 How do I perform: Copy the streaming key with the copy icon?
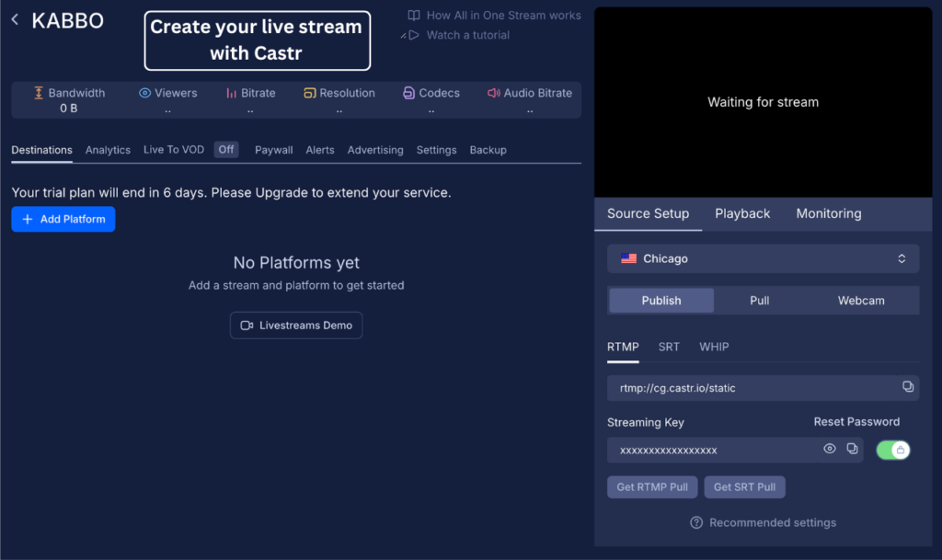pos(852,449)
